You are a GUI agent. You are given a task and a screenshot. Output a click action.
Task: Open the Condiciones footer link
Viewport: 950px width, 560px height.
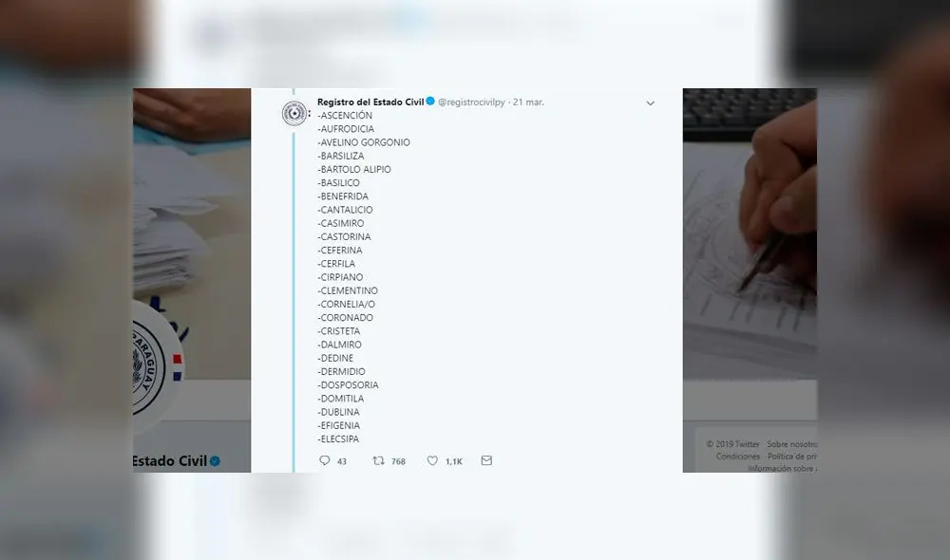(x=738, y=457)
